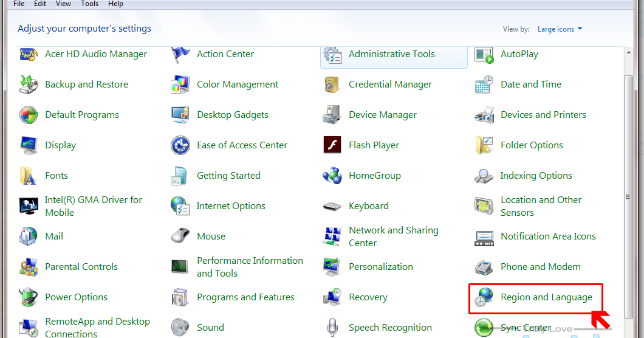Click the Location and Other Sensors icon
The image size is (644, 338).
click(484, 206)
